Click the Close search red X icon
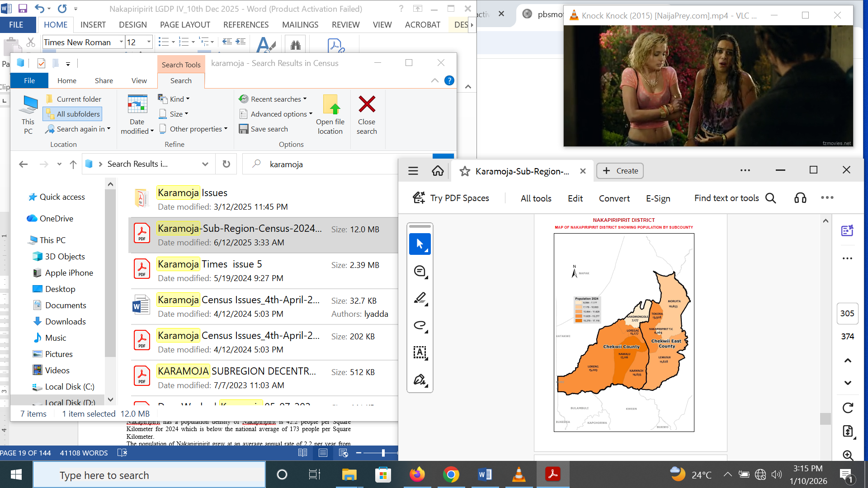 [x=367, y=104]
